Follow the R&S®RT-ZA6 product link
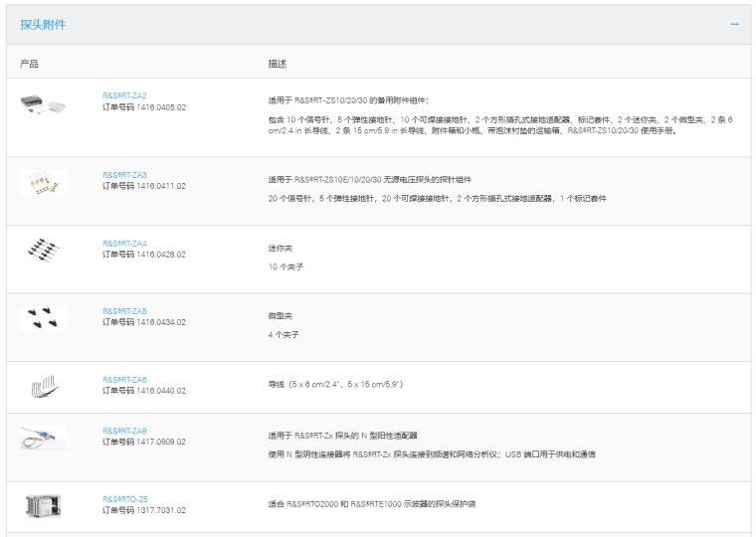The height and width of the screenshot is (537, 756). pos(124,380)
